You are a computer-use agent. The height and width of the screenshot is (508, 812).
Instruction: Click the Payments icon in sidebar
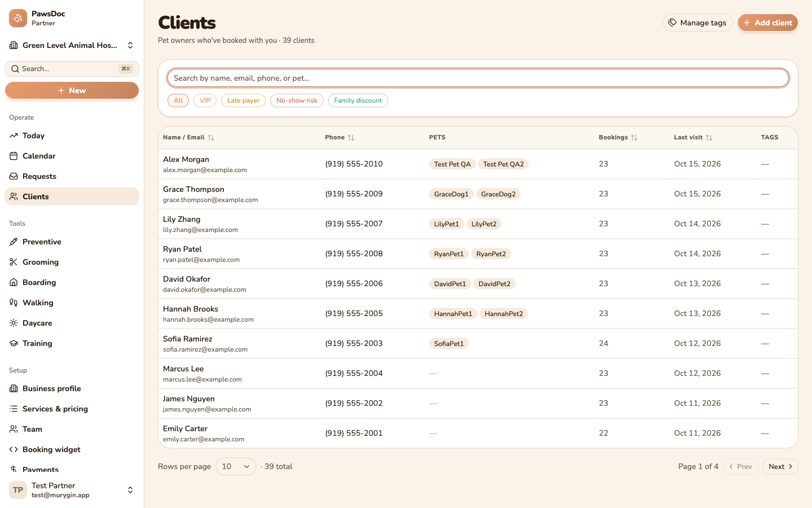point(14,469)
